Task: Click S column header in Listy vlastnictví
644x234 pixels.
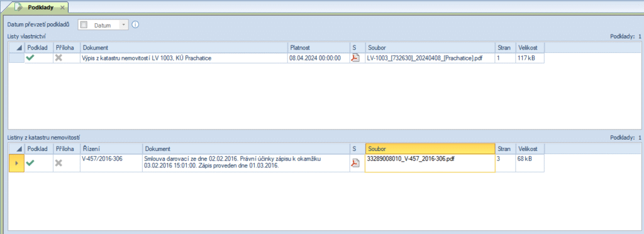Action: tap(357, 48)
